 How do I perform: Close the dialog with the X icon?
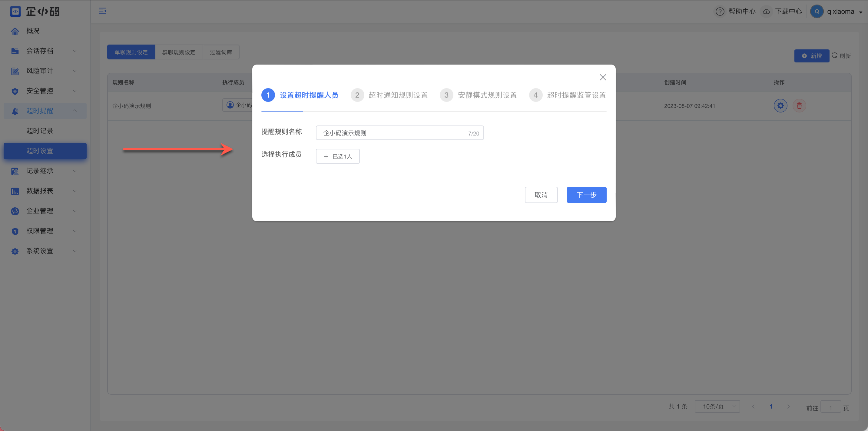pyautogui.click(x=603, y=77)
